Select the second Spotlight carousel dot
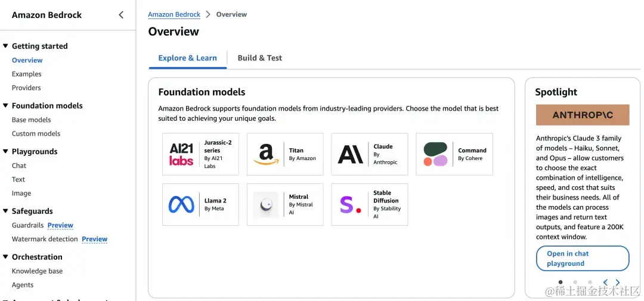 (x=575, y=282)
